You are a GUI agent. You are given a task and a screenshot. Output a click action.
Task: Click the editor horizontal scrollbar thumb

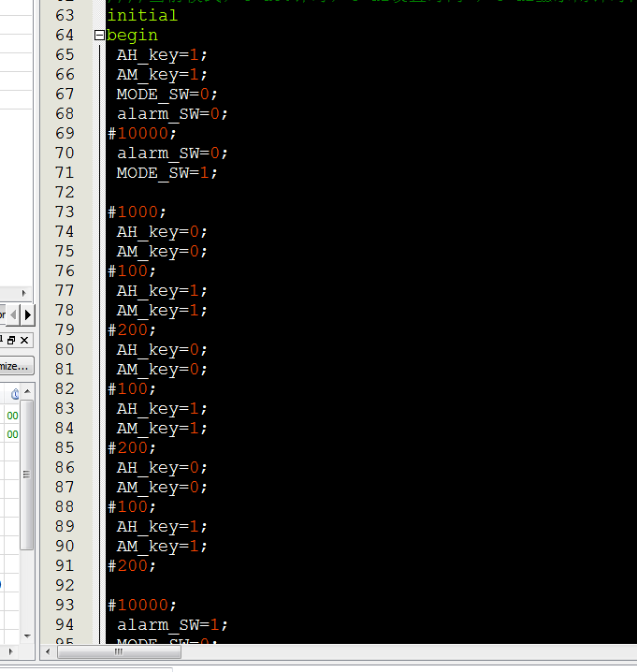(x=119, y=651)
